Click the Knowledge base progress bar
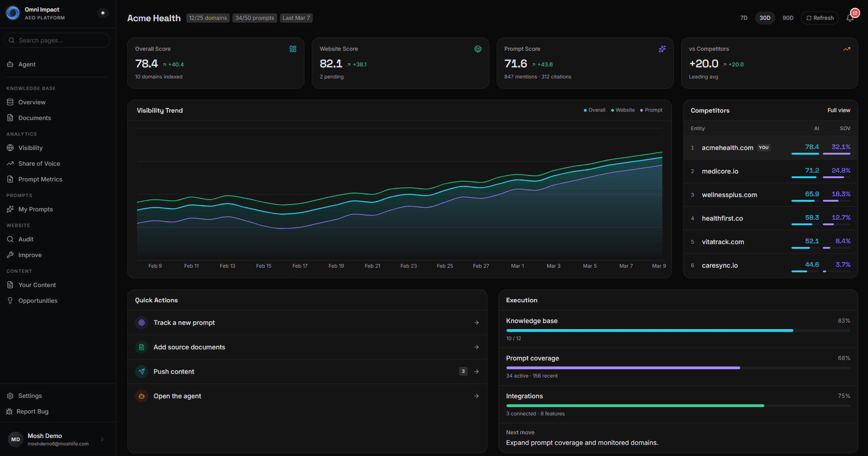This screenshot has height=456, width=868. pyautogui.click(x=678, y=330)
